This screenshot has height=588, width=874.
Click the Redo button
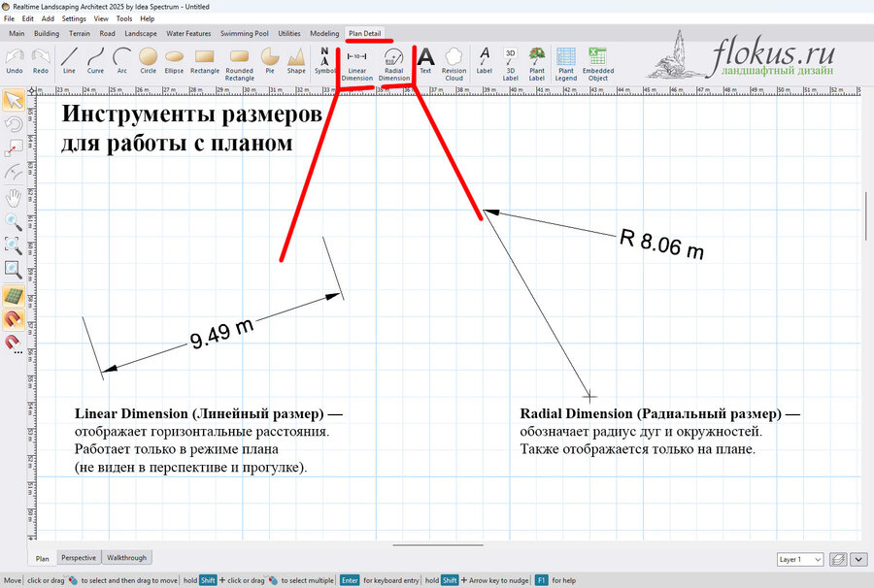[x=41, y=61]
